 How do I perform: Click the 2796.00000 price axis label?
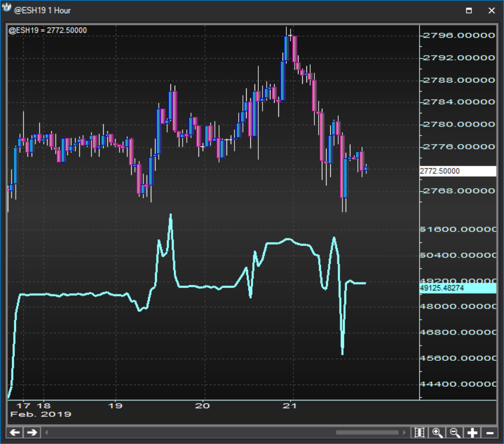(x=459, y=35)
